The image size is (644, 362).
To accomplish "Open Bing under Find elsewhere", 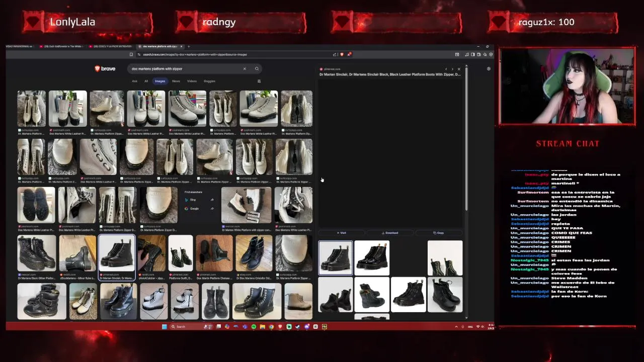I will coord(199,200).
